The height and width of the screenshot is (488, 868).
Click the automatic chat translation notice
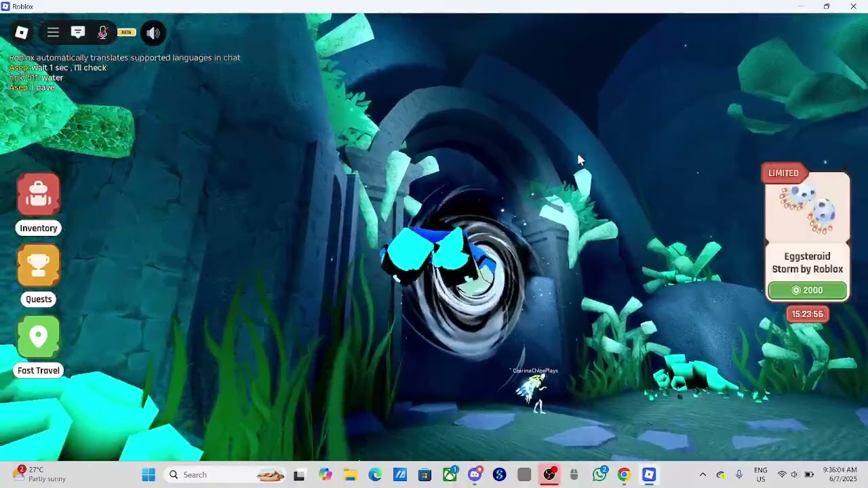125,58
